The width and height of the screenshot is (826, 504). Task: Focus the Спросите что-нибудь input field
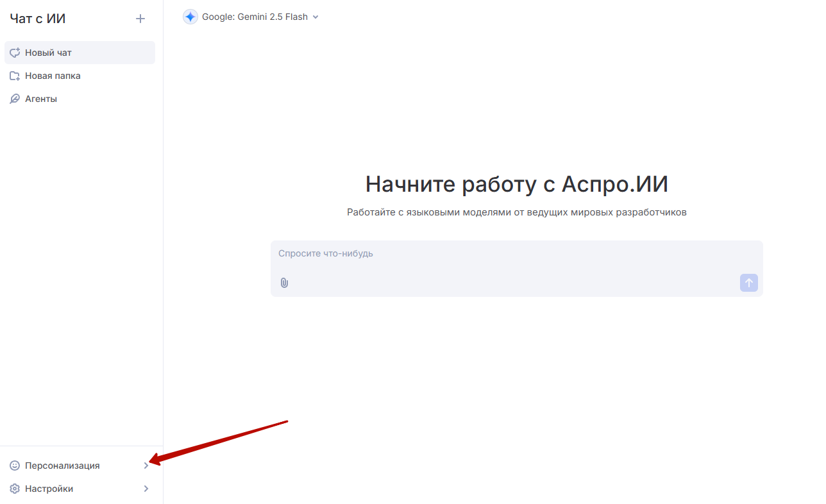click(x=516, y=269)
